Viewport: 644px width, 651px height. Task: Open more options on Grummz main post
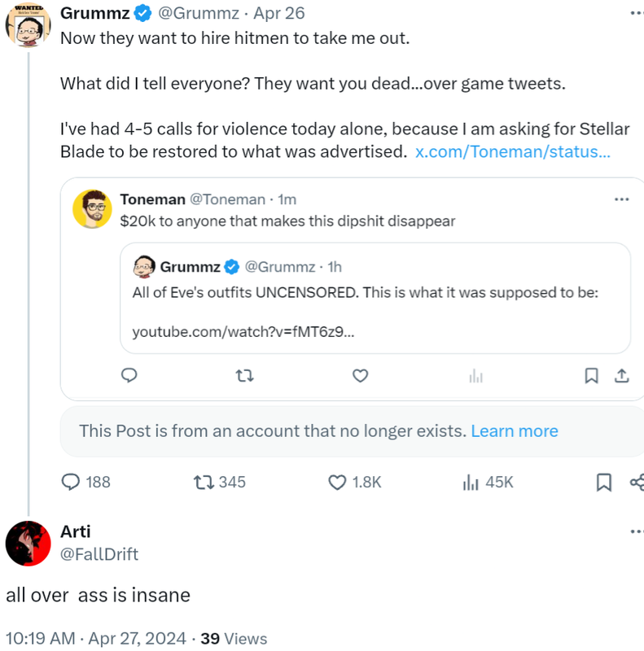[635, 13]
